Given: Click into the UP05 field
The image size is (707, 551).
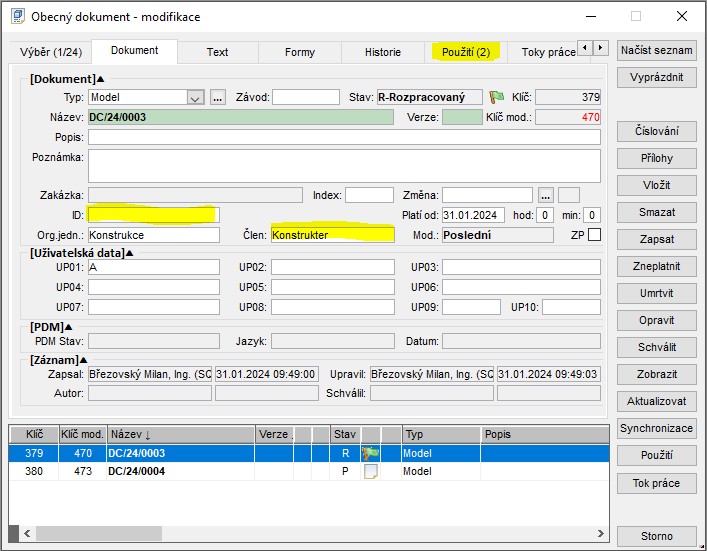Looking at the screenshot, I should [x=333, y=287].
